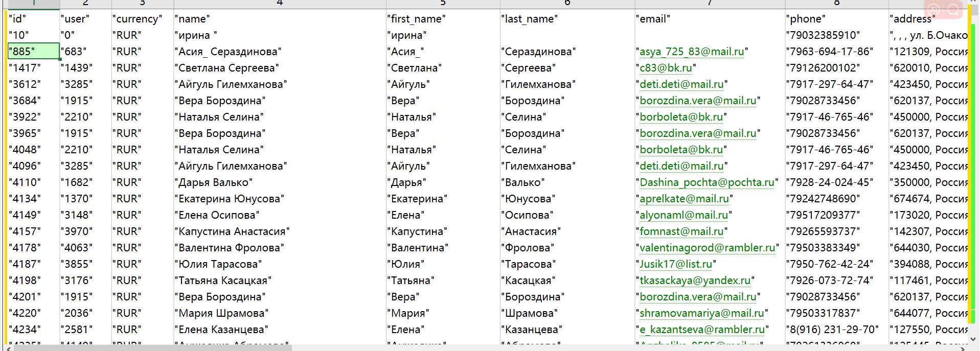Open tkasackaya@yandex.ru email link
This screenshot has width=980, height=351.
pos(695,280)
